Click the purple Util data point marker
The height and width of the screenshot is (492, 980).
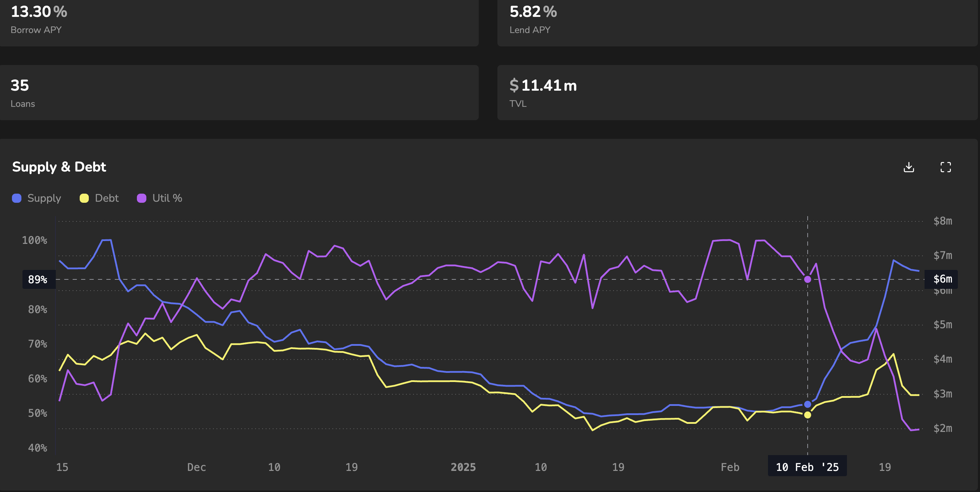tap(807, 279)
